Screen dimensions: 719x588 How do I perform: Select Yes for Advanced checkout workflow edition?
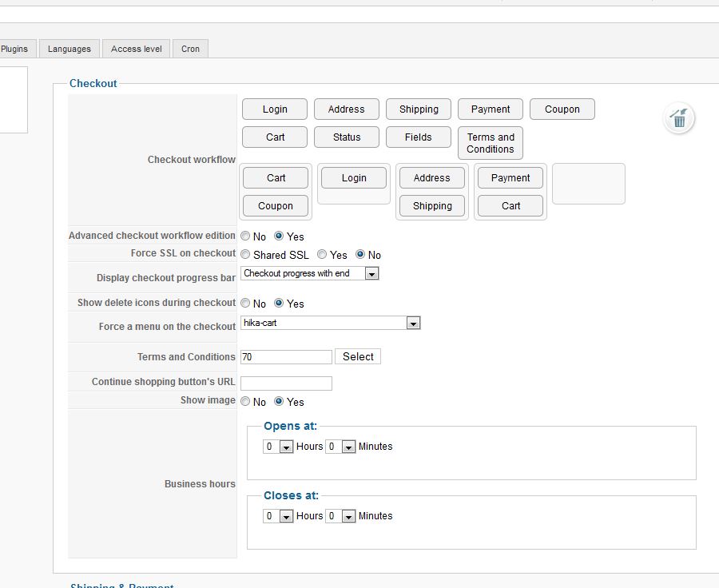point(278,236)
